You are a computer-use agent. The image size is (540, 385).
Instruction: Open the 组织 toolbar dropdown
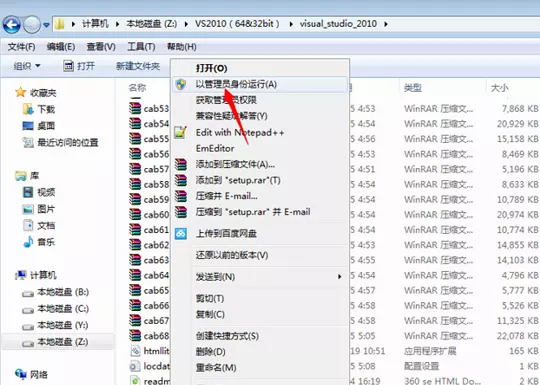click(27, 66)
